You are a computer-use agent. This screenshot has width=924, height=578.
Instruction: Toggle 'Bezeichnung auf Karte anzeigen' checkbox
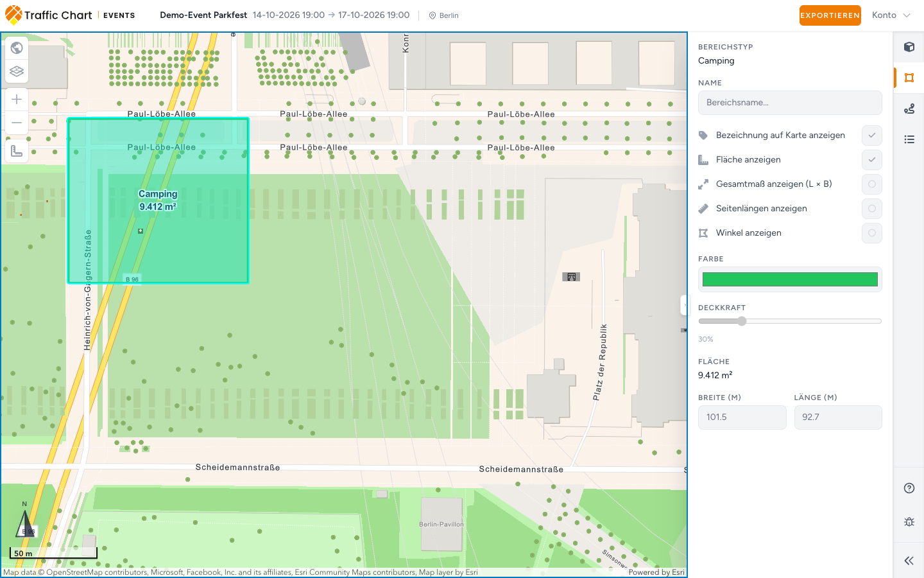click(872, 136)
